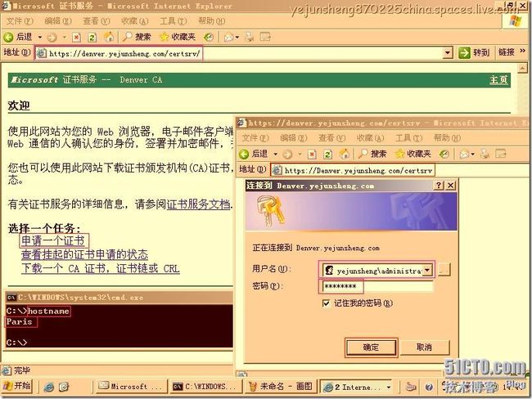
Task: Click Print icon in main IE toolbar
Action: (x=250, y=37)
